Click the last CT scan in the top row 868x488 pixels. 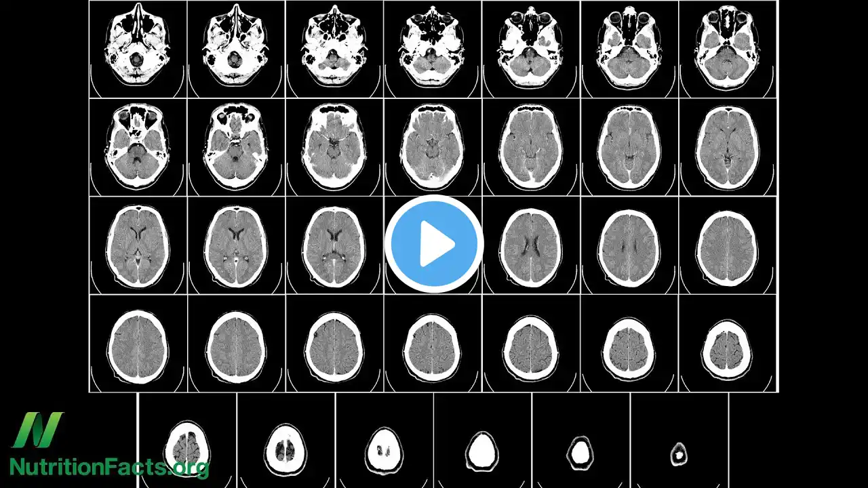pos(728,49)
